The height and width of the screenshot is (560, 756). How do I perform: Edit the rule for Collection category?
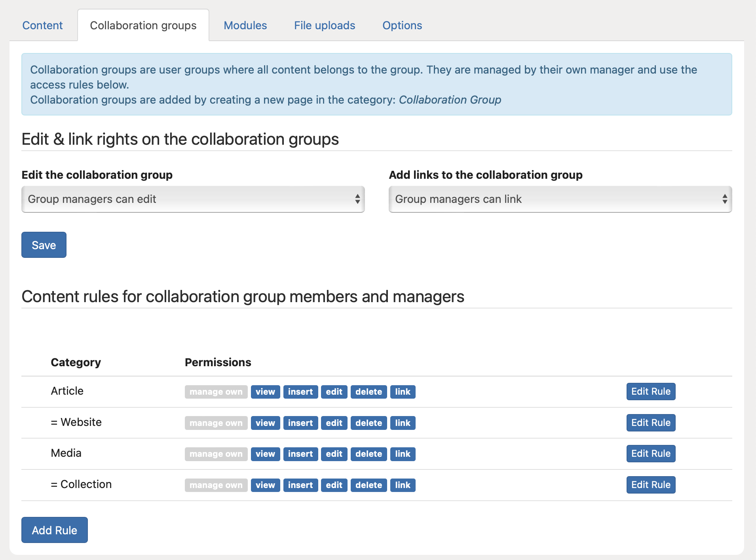(650, 485)
